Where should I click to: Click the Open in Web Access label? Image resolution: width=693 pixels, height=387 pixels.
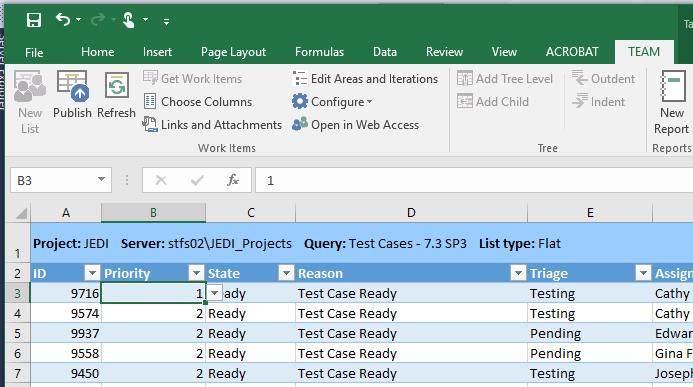[365, 125]
